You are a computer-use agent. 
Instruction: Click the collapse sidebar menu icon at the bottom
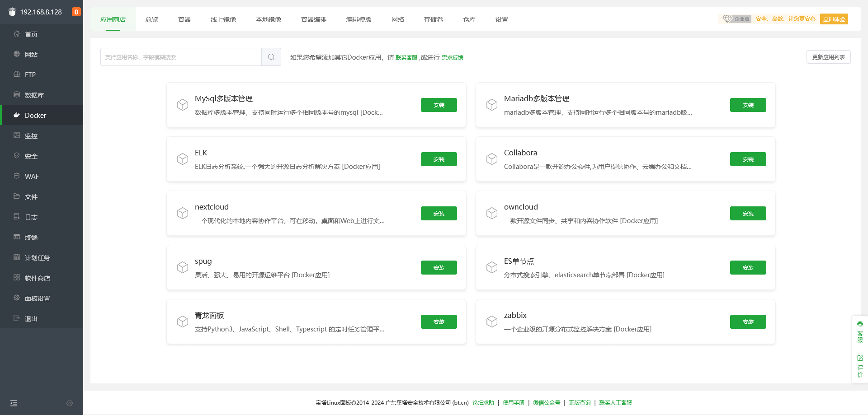tap(14, 403)
